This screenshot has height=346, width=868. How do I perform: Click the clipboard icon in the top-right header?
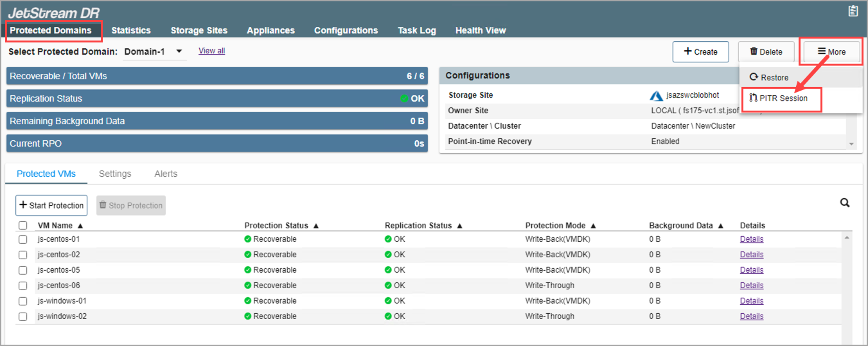pos(853,11)
